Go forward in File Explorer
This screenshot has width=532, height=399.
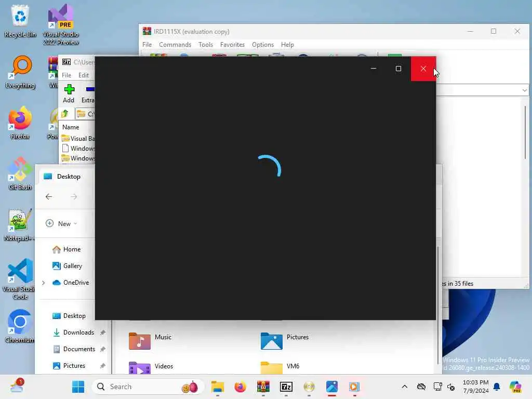pyautogui.click(x=74, y=197)
